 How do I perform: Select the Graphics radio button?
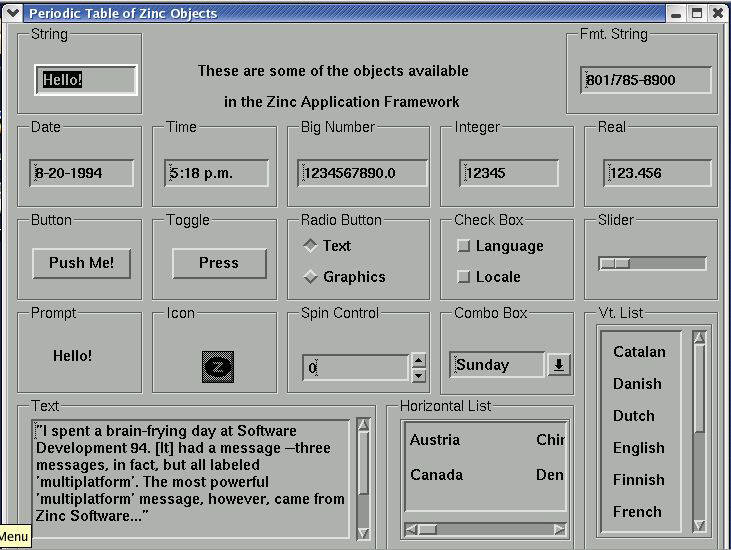311,277
